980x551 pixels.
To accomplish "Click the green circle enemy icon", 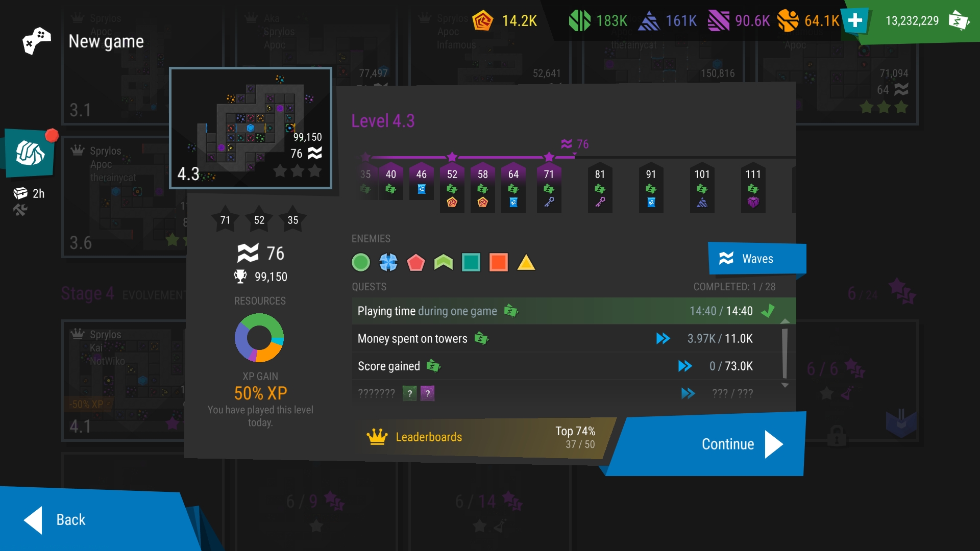I will pos(361,262).
